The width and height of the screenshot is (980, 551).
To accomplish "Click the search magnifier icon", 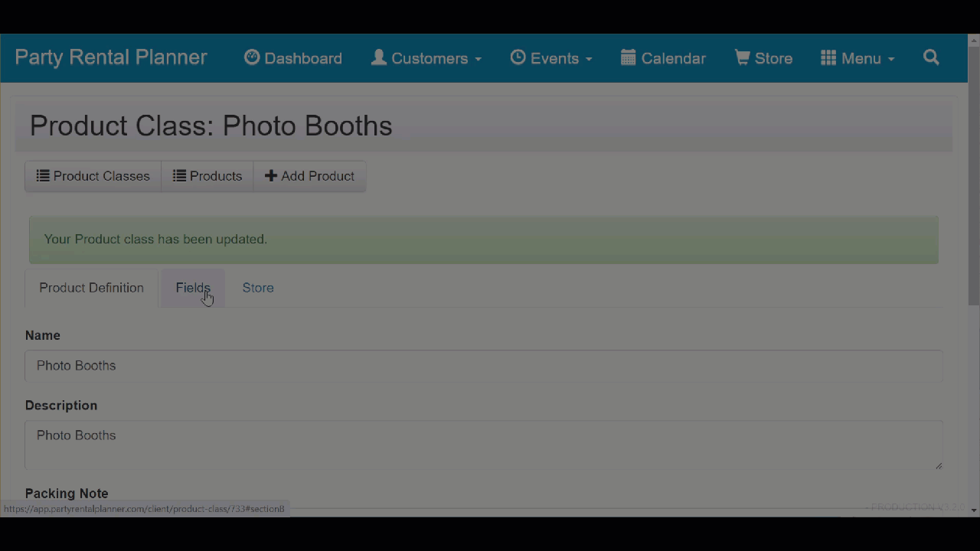I will tap(931, 57).
